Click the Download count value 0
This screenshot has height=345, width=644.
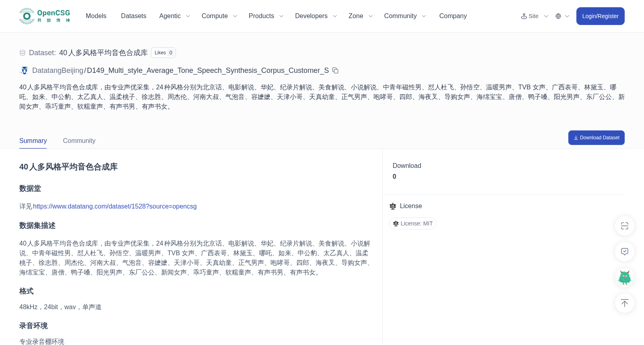click(394, 177)
